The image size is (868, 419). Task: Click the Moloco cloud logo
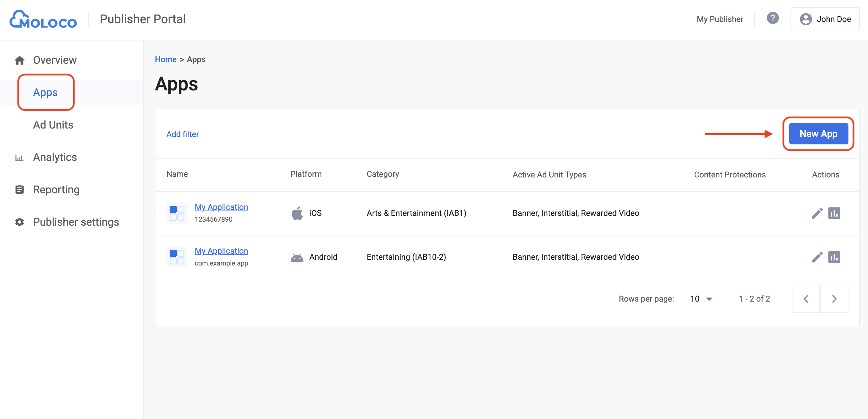[x=43, y=19]
